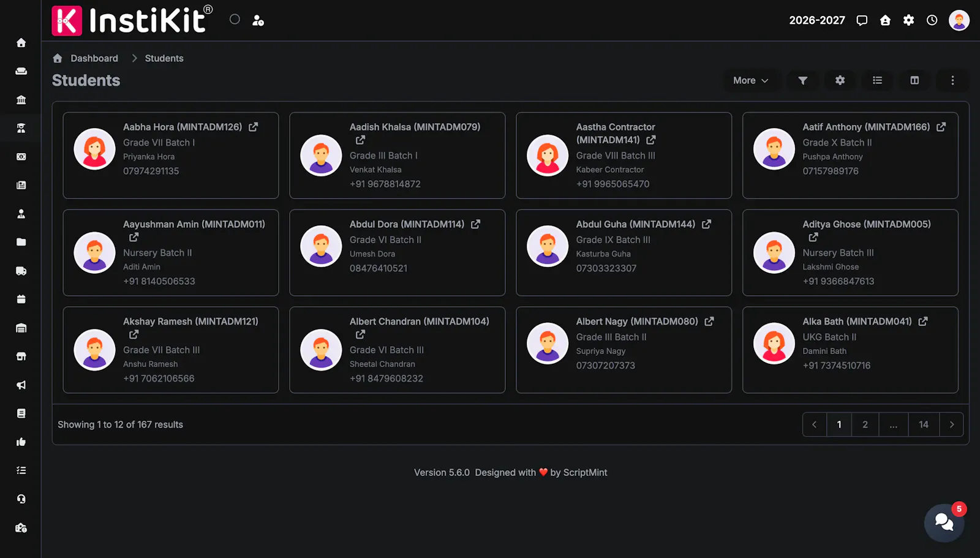Go to Dashboard breadcrumb
The width and height of the screenshot is (980, 558).
pos(94,58)
